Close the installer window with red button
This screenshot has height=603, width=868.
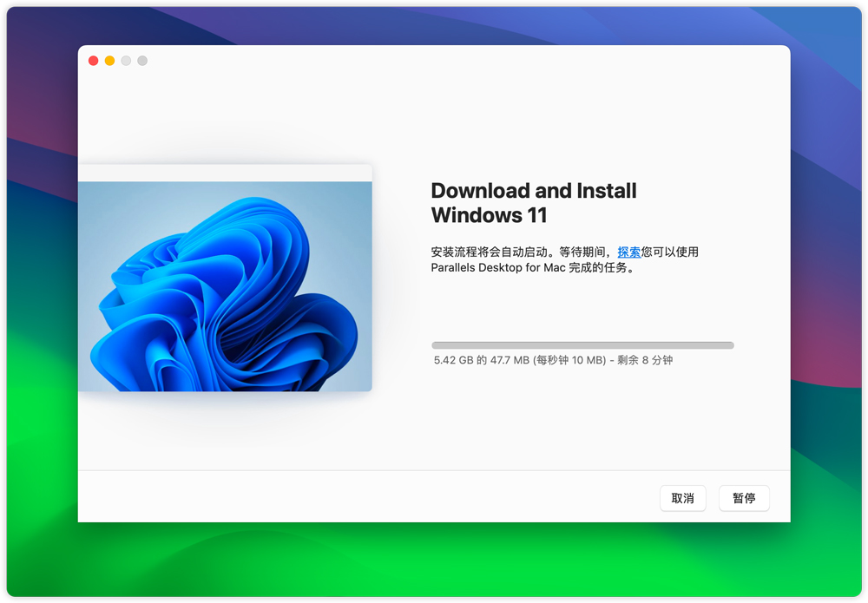(94, 61)
